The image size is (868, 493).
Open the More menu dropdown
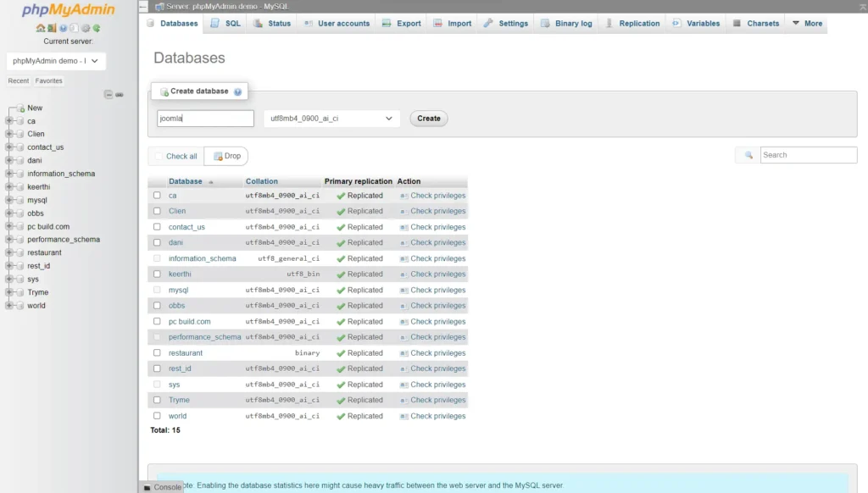pyautogui.click(x=807, y=23)
